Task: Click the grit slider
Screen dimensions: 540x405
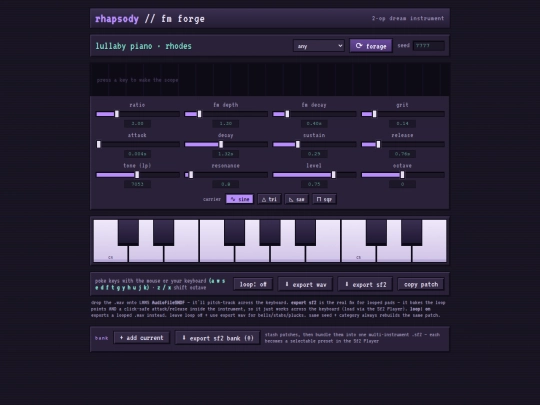Action: pyautogui.click(x=403, y=114)
